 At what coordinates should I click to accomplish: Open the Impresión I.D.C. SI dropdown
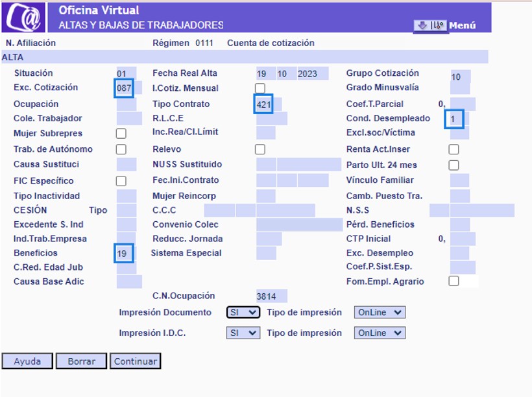[243, 333]
